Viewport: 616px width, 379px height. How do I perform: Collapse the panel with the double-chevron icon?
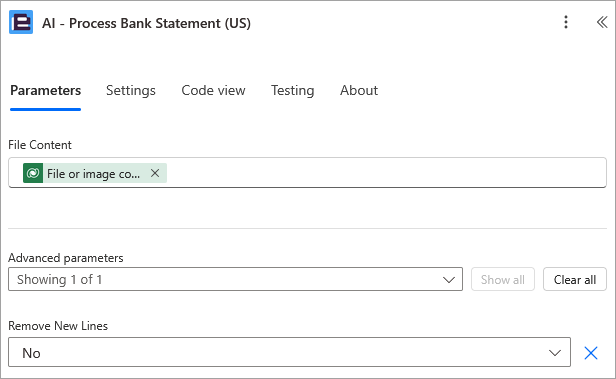(602, 22)
